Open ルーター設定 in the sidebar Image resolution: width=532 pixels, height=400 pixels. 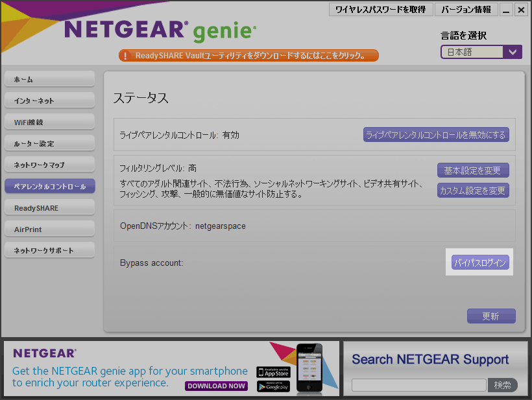point(49,143)
